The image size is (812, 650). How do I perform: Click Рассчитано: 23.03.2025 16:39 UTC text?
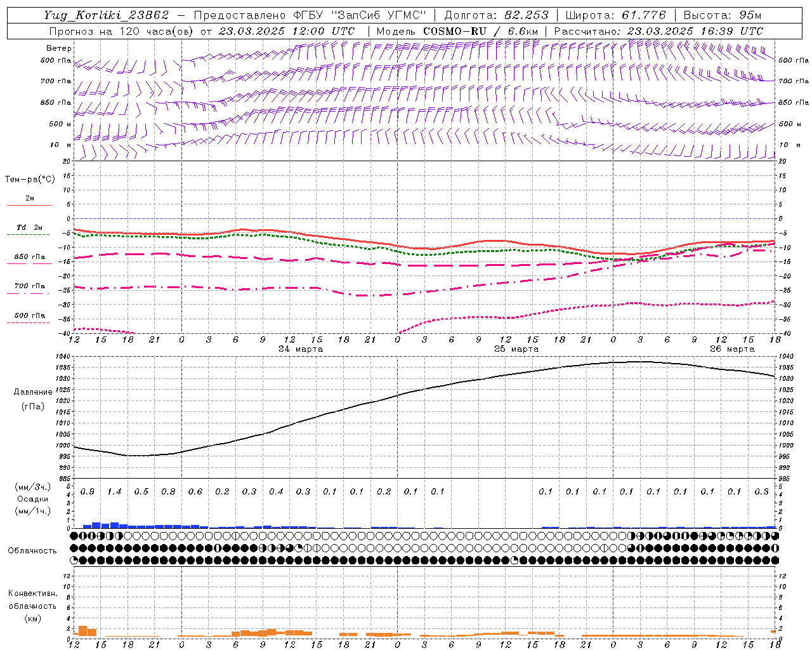658,31
